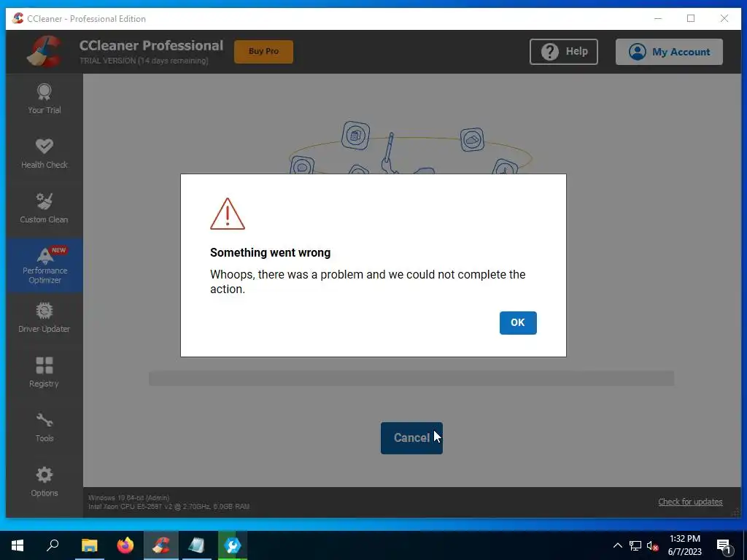Open the Custom Clean section
Viewport: 747px width, 560px height.
(44, 209)
